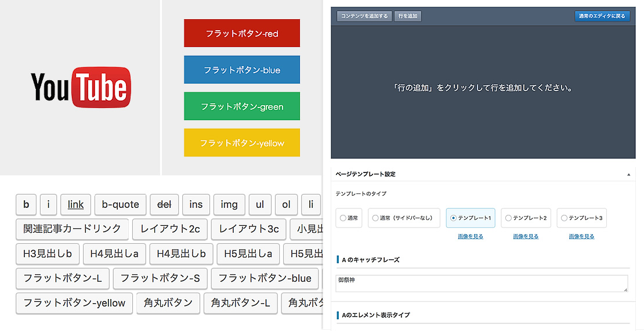Open 画像を見る link under テンプレート1
The image size is (644, 331).
pos(471,236)
